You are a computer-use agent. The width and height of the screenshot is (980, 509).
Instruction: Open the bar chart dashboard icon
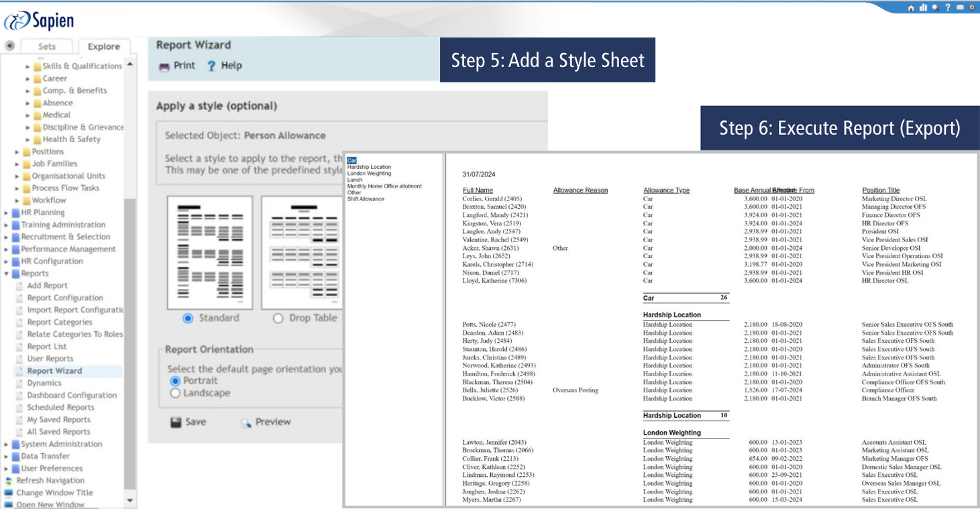[922, 7]
